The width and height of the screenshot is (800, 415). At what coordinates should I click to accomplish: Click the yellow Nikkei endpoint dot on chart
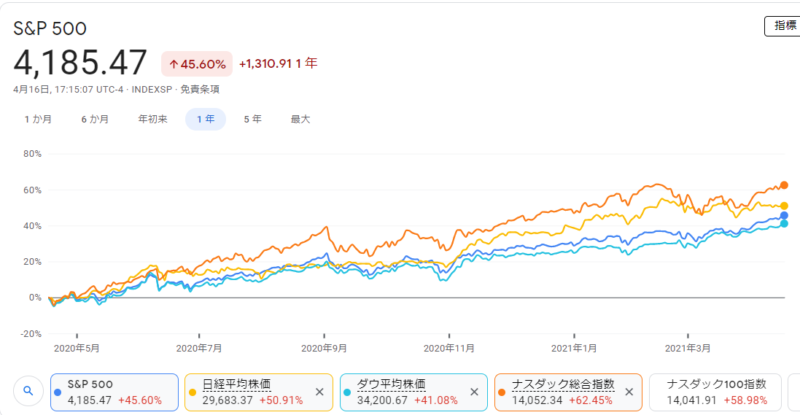pyautogui.click(x=784, y=206)
